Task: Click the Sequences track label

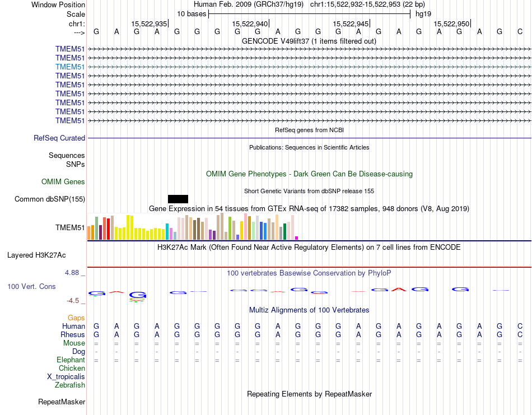Action: (67, 155)
